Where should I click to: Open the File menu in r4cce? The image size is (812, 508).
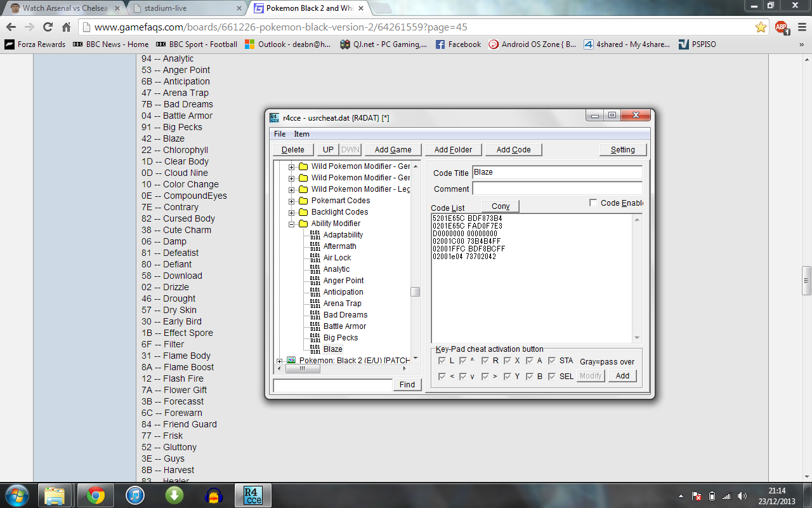(280, 134)
